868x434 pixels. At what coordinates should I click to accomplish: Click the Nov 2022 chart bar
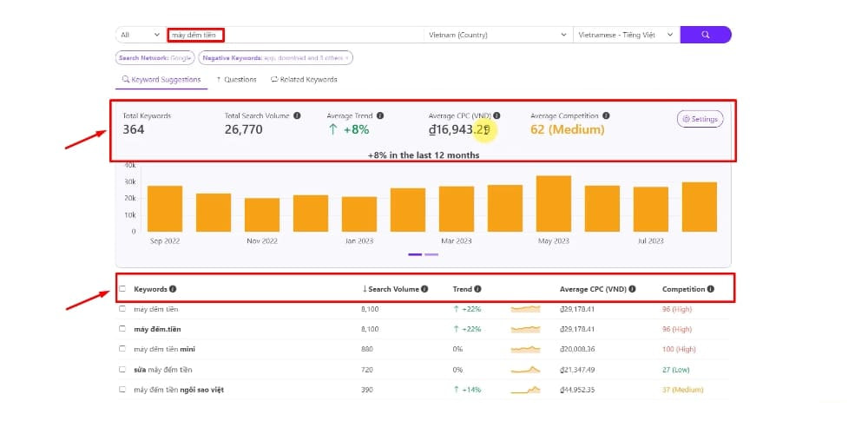point(262,214)
